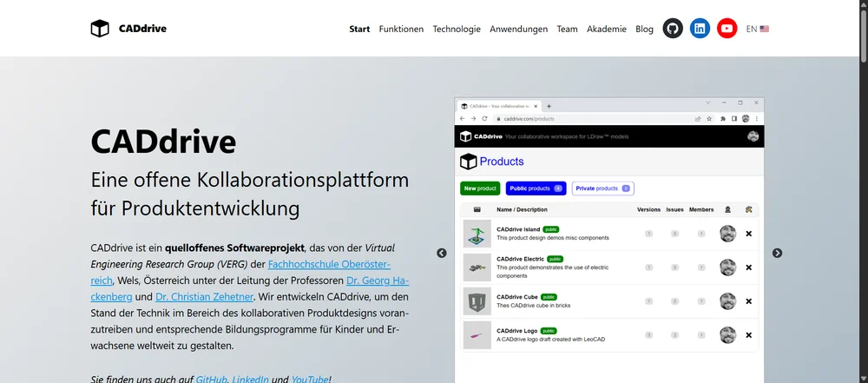
Task: Click the CADdrive Cube product thumbnail
Action: [x=477, y=301]
